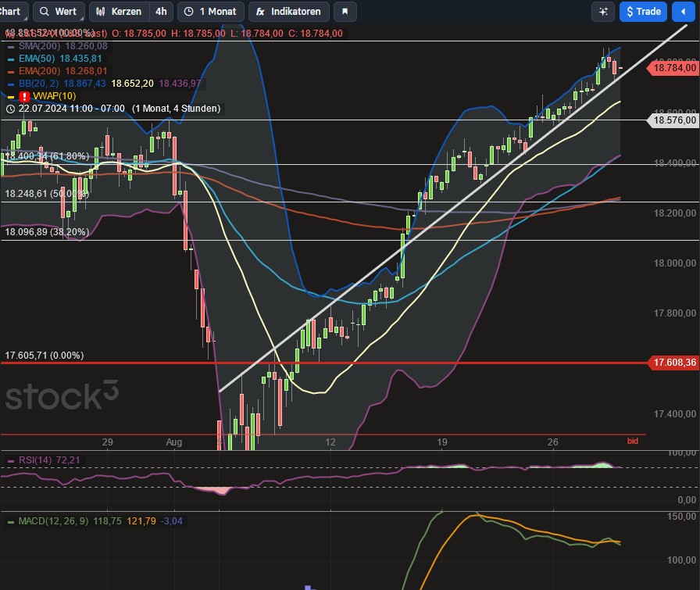The width and height of the screenshot is (700, 590).
Task: Open the magic wand settings icon
Action: [x=602, y=12]
